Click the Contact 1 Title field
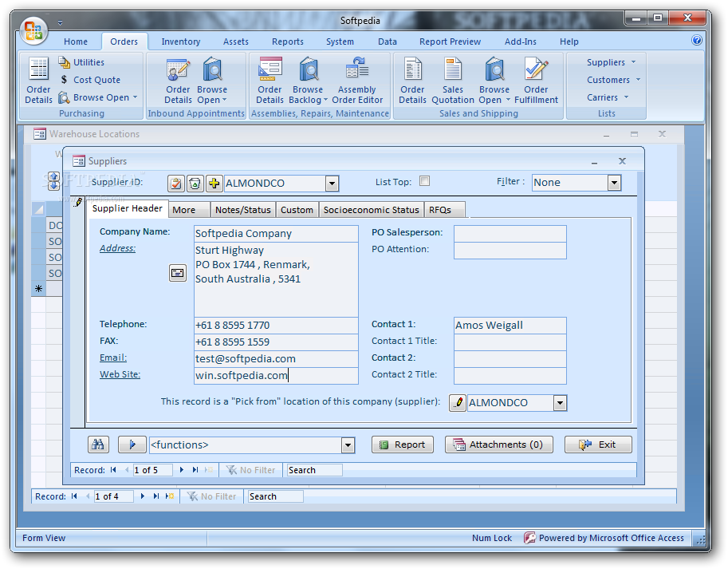The width and height of the screenshot is (728, 569). point(510,342)
